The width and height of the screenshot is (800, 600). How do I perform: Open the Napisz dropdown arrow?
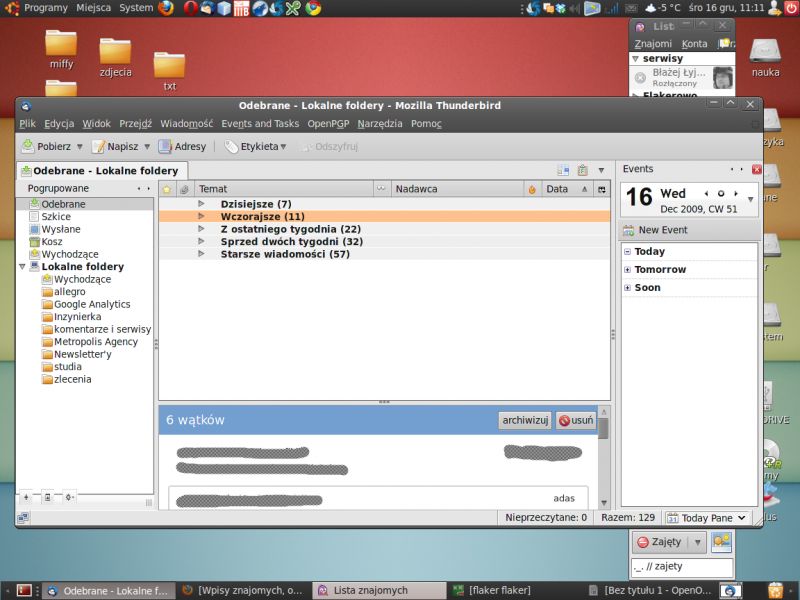pos(147,147)
